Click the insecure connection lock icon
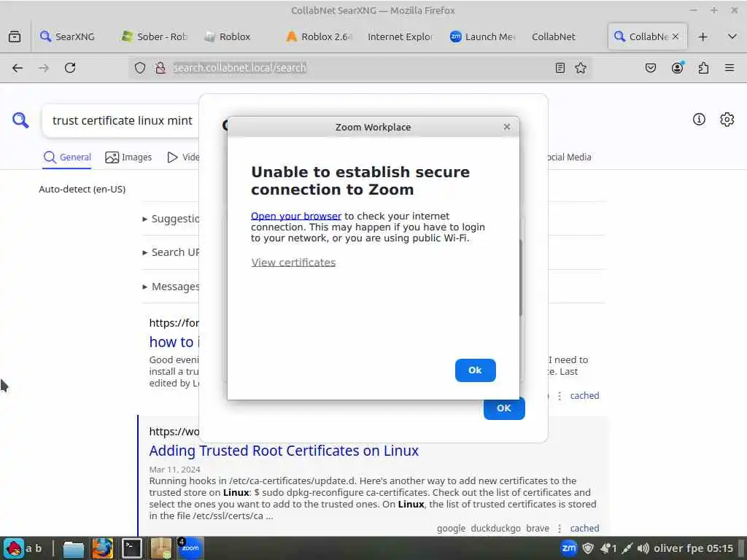Viewport: 747px width, 560px height. 160,68
